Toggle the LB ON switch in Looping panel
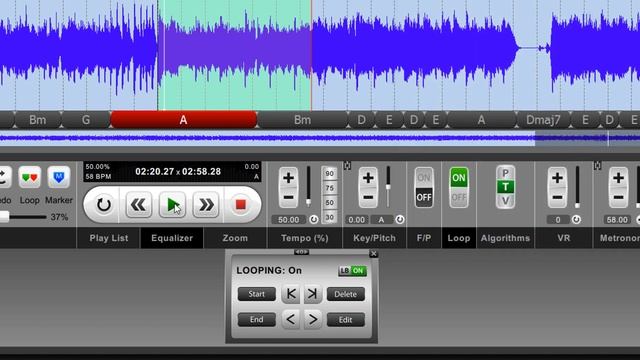Image resolution: width=640 pixels, height=360 pixels. pos(352,271)
